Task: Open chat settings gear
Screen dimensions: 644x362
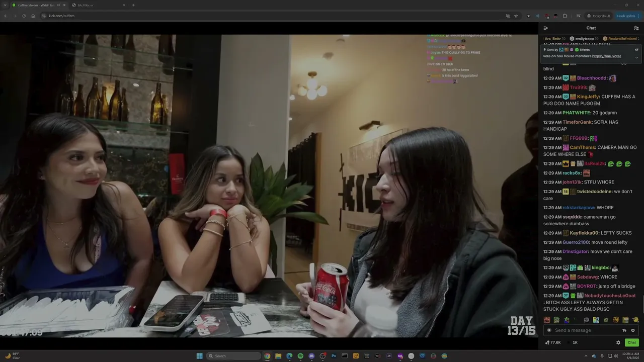Action: 618,342
